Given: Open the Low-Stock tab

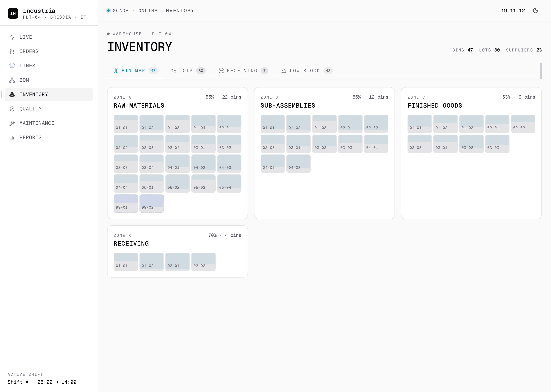Looking at the screenshot, I should coord(307,71).
